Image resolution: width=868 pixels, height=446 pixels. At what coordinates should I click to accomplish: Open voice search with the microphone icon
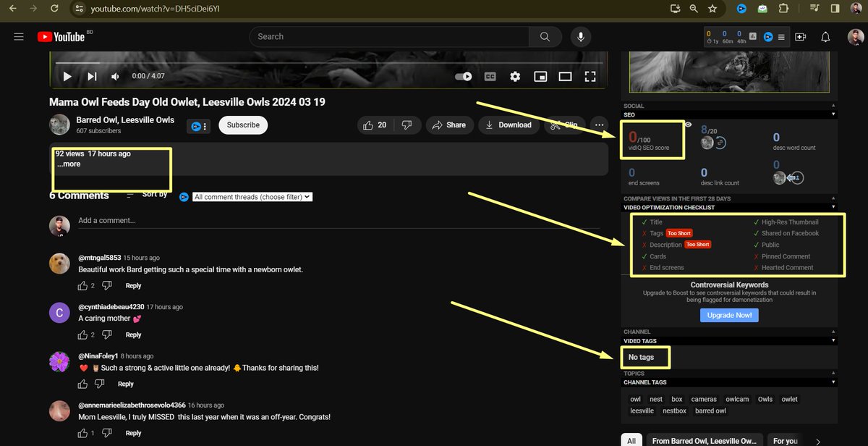[x=581, y=36]
